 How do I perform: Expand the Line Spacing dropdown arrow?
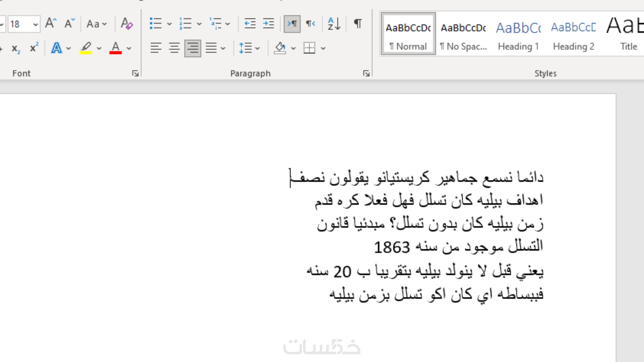258,48
